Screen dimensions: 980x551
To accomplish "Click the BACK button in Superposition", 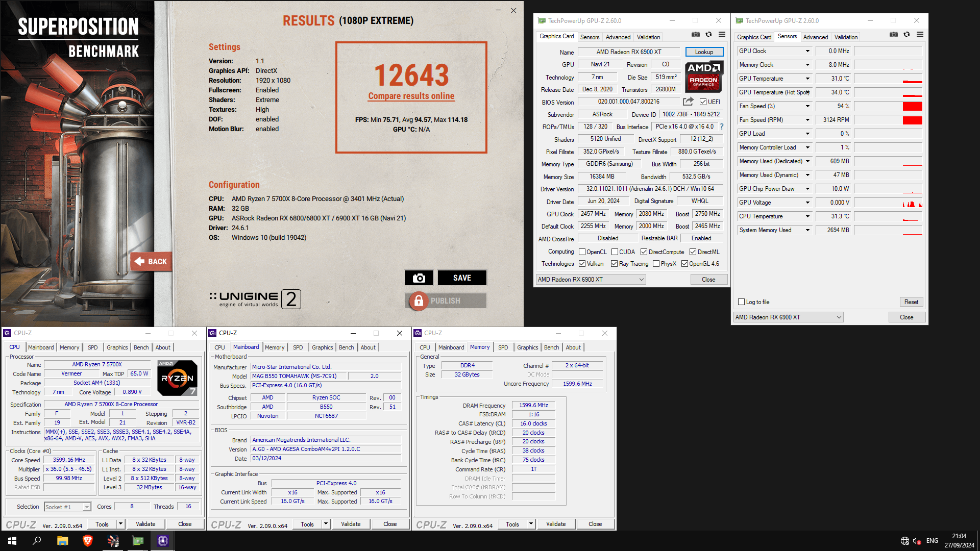I will pyautogui.click(x=151, y=261).
